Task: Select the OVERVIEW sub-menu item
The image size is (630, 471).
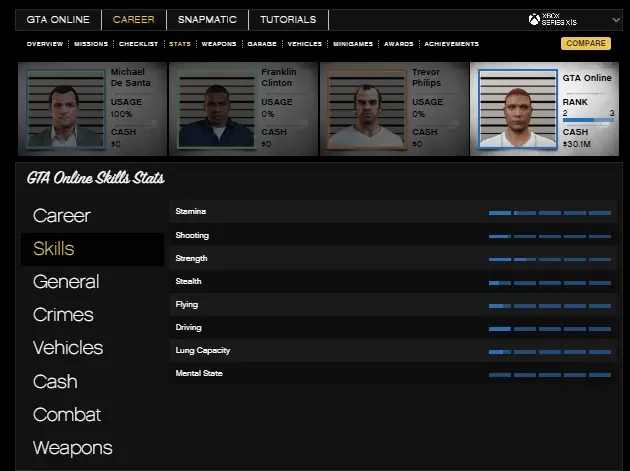Action: pos(45,44)
